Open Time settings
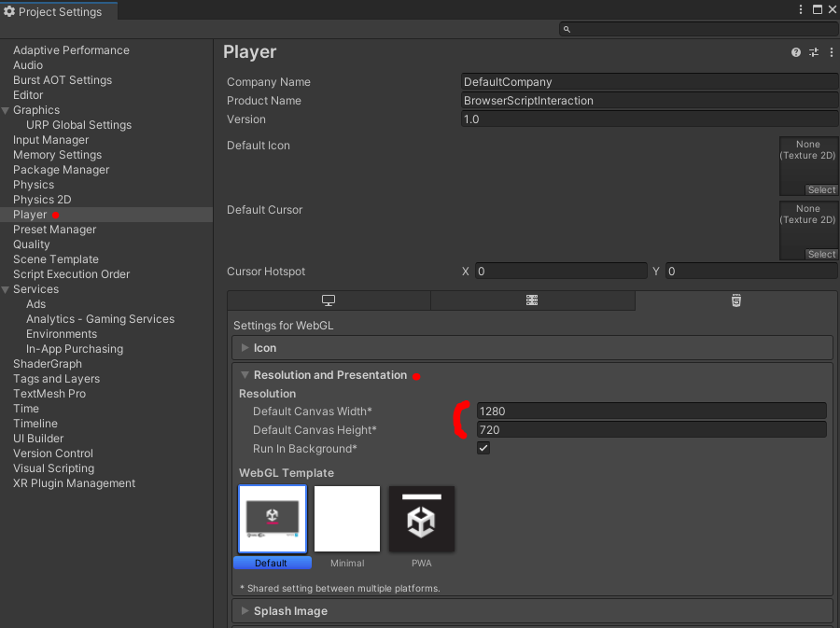The width and height of the screenshot is (840, 628). 26,409
